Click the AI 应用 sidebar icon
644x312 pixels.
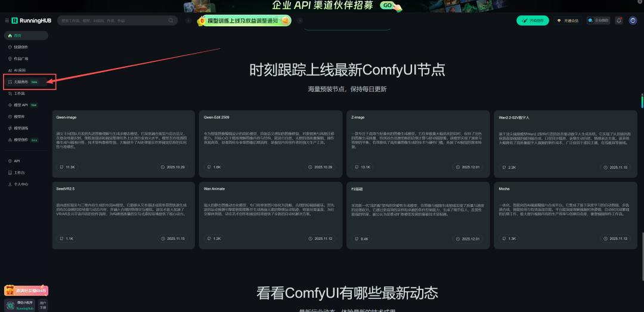click(x=10, y=70)
